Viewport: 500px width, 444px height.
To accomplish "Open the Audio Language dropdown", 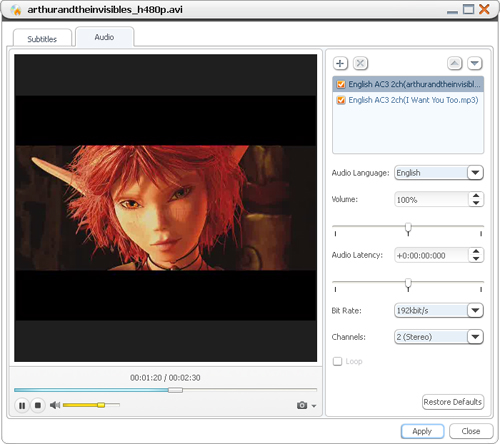I will pyautogui.click(x=475, y=173).
